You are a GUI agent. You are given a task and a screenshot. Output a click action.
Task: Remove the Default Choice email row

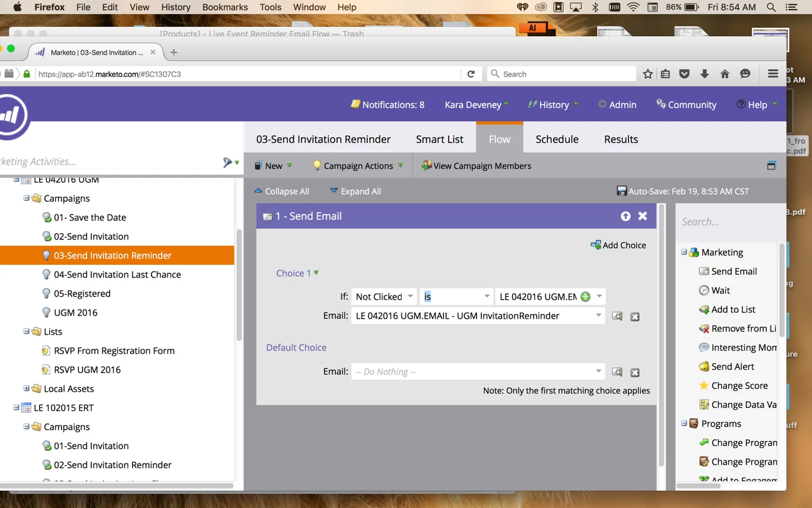(x=635, y=372)
